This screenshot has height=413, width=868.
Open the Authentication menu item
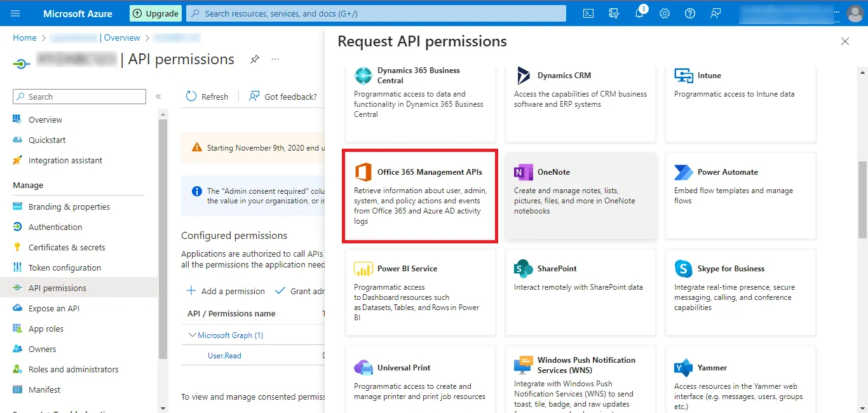point(55,227)
